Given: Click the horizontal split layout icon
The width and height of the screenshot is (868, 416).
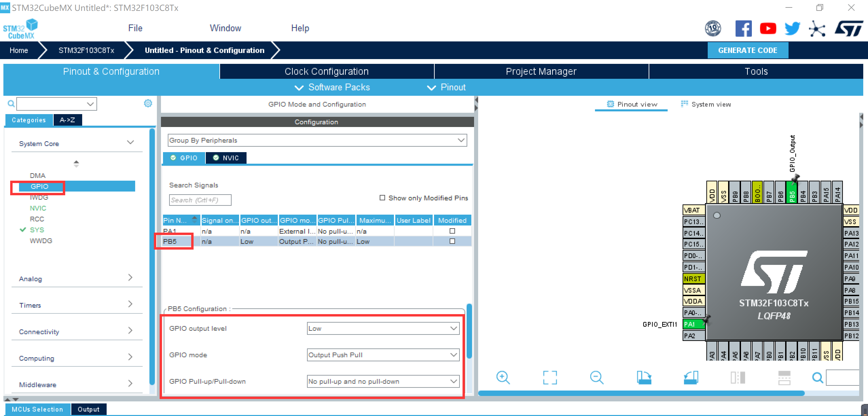Looking at the screenshot, I should click(784, 378).
